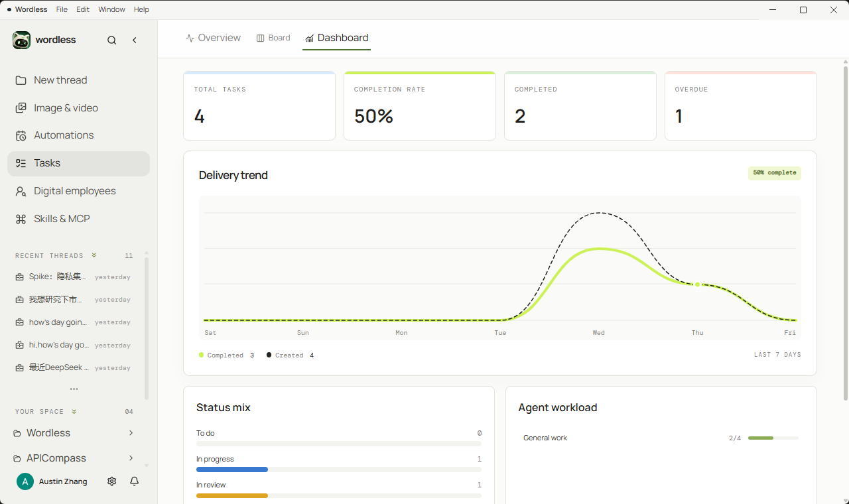Collapse the Recent Threads section chevron
Image resolution: width=849 pixels, height=504 pixels.
coord(94,255)
